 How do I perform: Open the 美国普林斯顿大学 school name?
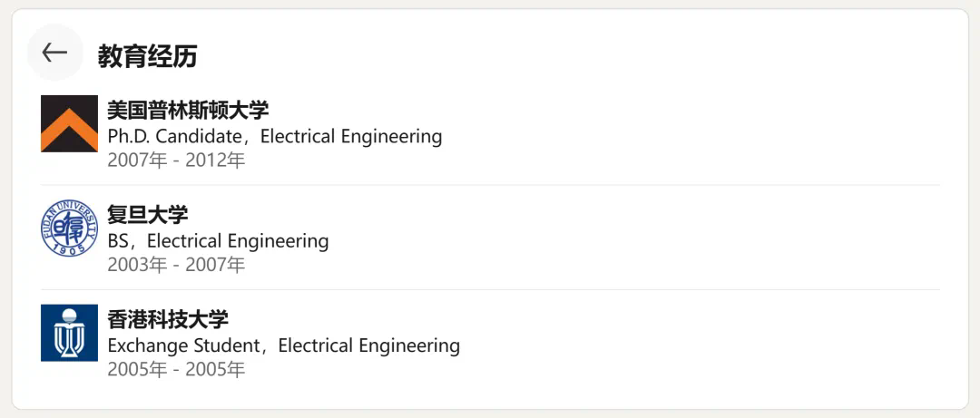tap(188, 111)
